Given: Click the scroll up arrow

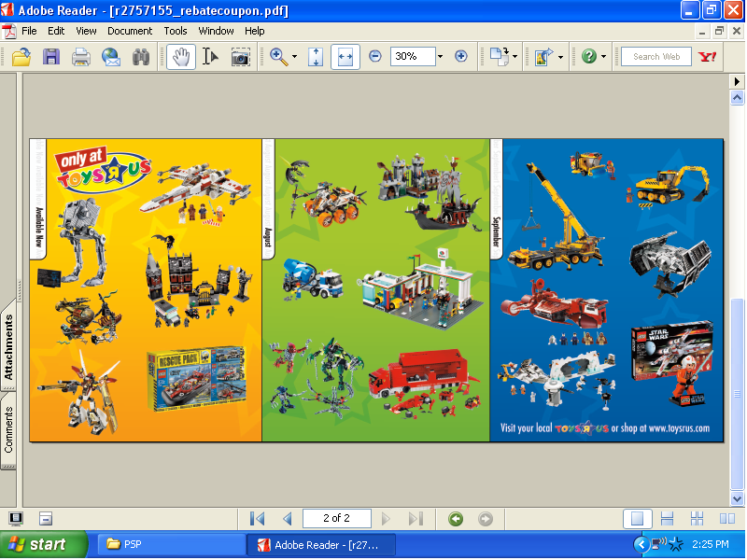Looking at the screenshot, I should [737, 98].
